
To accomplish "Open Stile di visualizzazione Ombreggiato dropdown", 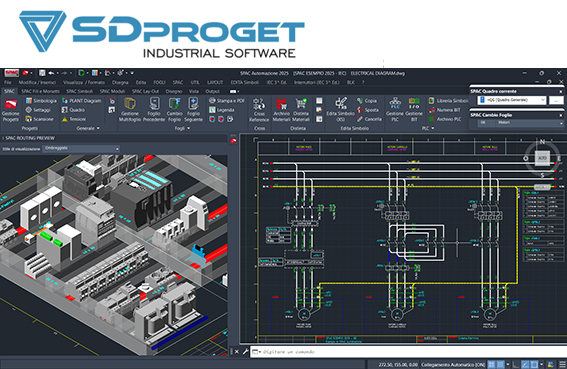I will (x=81, y=148).
